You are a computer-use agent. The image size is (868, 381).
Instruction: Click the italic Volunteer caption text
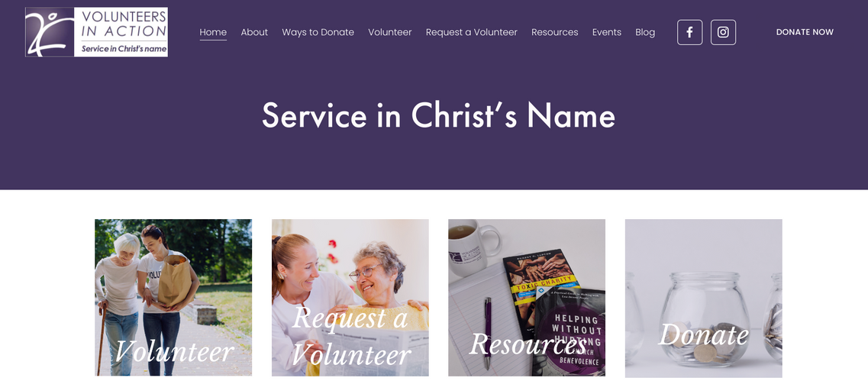(174, 351)
